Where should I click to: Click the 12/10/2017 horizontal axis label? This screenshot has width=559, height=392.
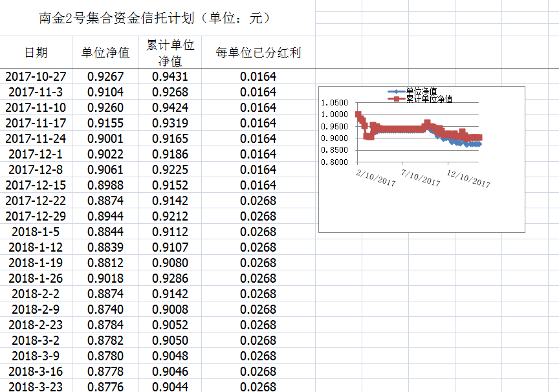click(469, 179)
